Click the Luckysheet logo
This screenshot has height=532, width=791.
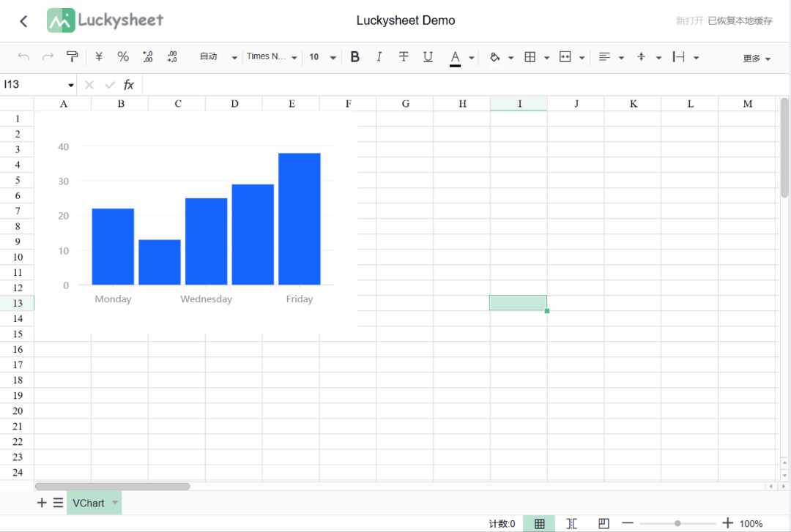105,20
